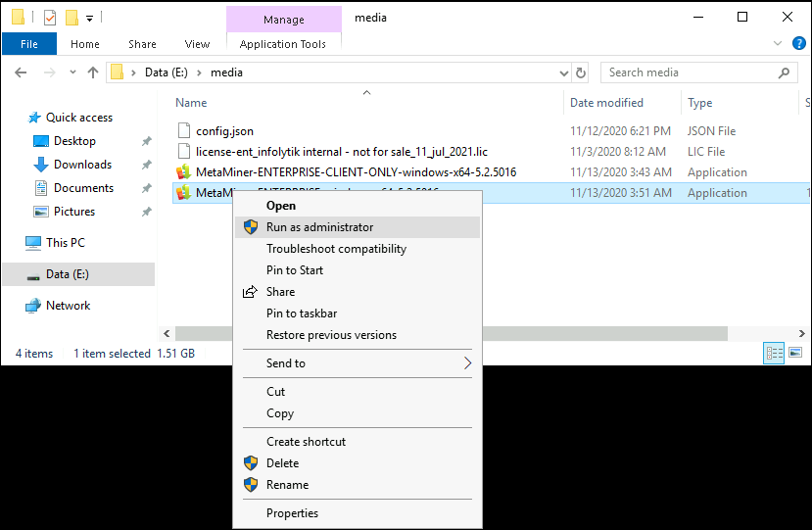Open Documents in the navigation pane
Screen dimensions: 812x530
[x=83, y=188]
